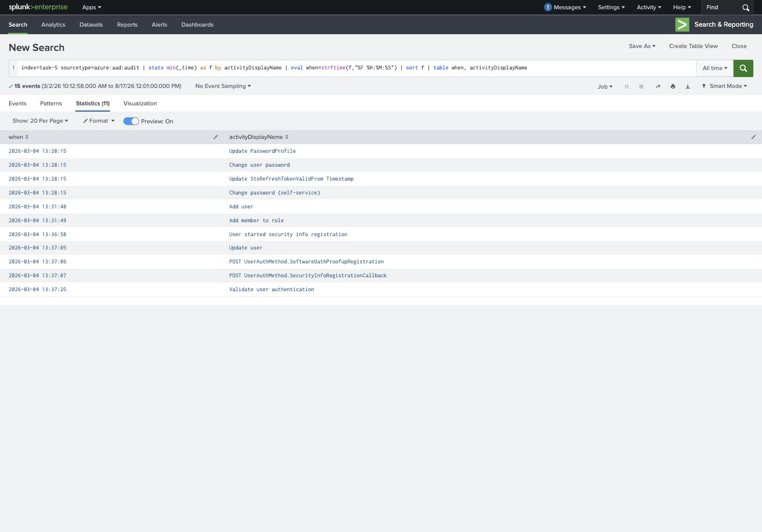Open the Settings dropdown
The width and height of the screenshot is (762, 532).
(x=611, y=8)
